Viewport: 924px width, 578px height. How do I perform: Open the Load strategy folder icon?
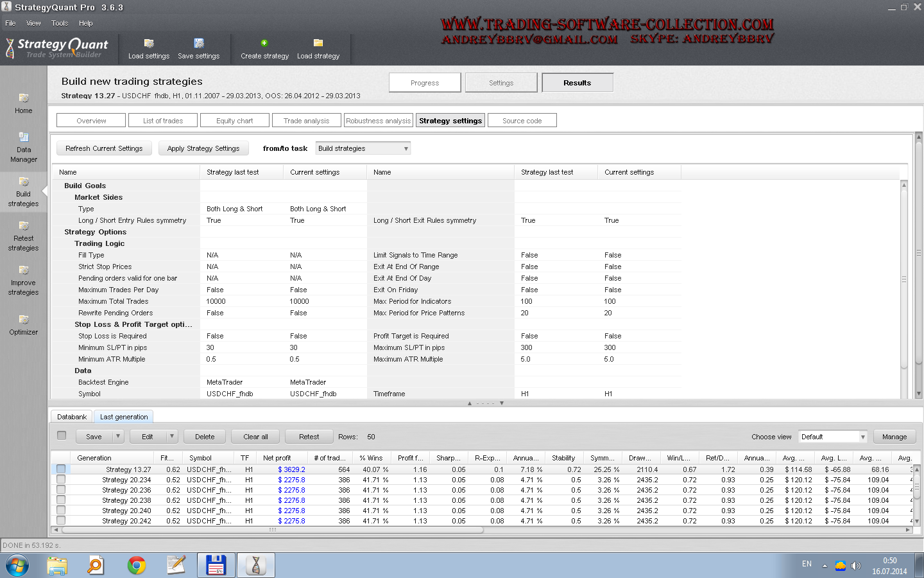coord(318,43)
